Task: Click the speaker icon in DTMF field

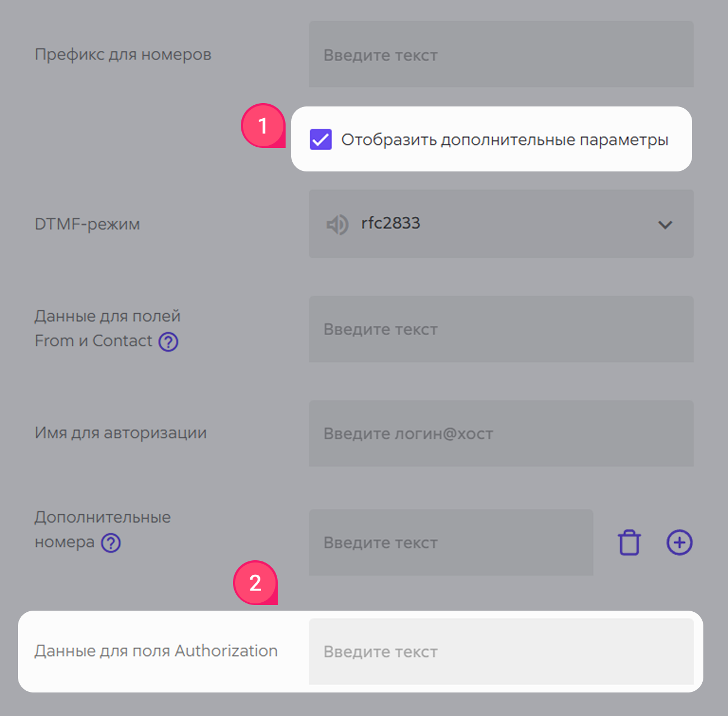Action: tap(338, 225)
